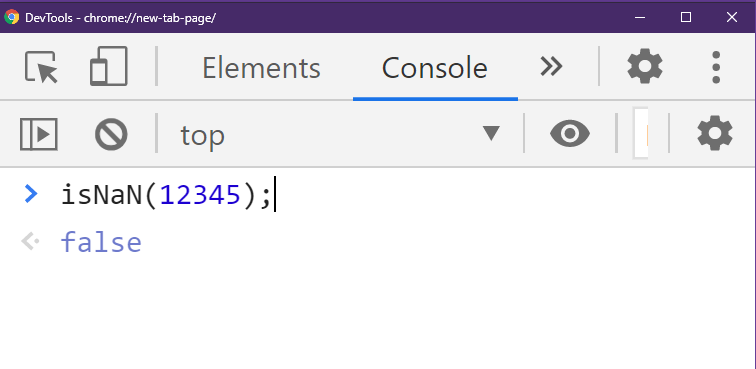Open DevTools settings gear
The width and height of the screenshot is (756, 369).
click(645, 67)
